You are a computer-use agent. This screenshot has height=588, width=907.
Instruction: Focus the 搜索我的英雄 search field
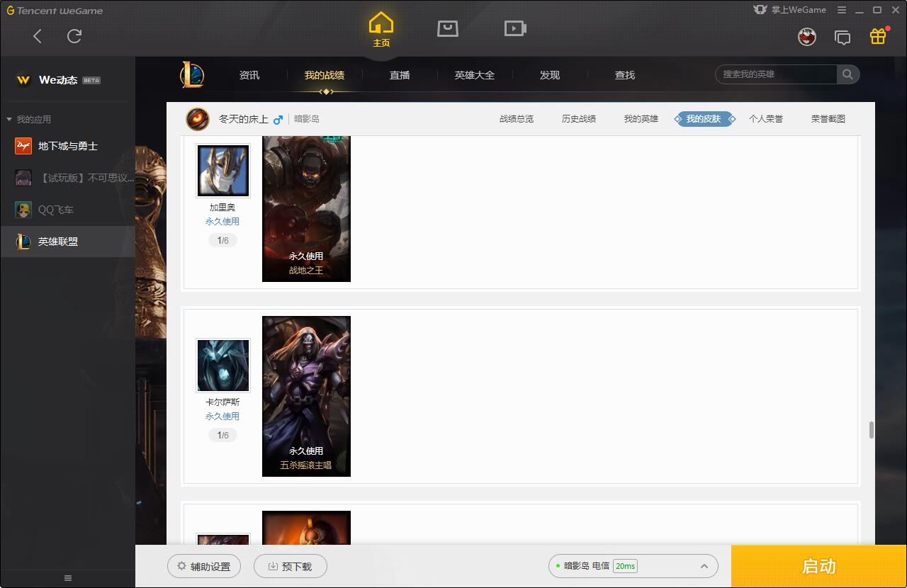pyautogui.click(x=777, y=74)
